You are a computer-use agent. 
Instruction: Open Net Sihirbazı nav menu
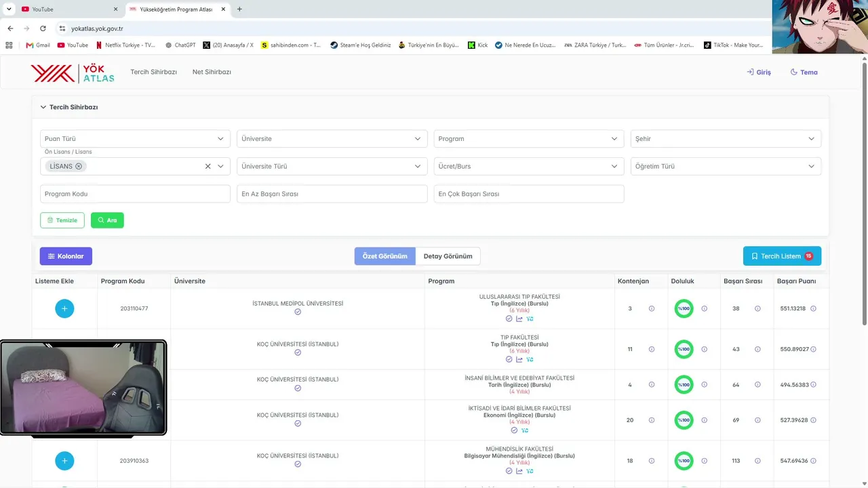[212, 72]
